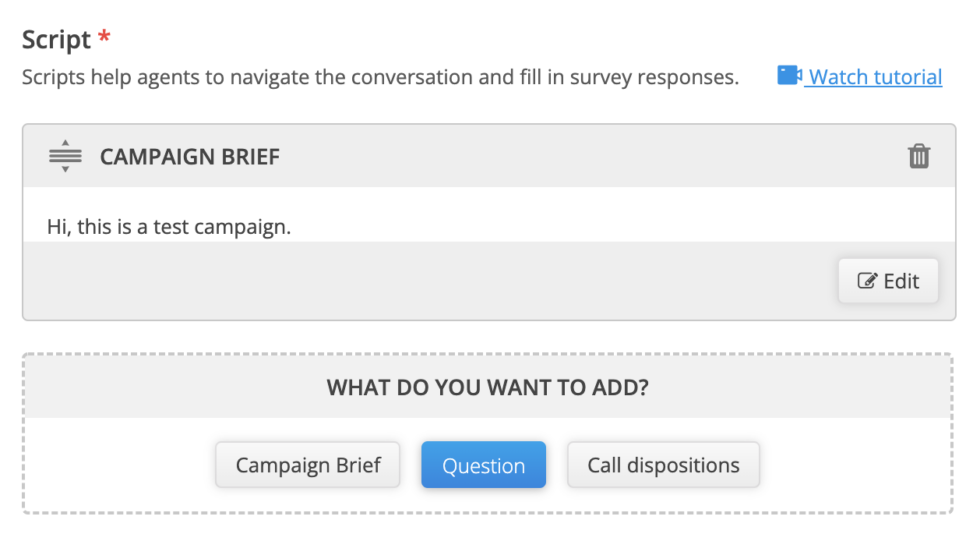Open the Watch tutorial link
Screen dimensions: 980x534
coord(875,77)
